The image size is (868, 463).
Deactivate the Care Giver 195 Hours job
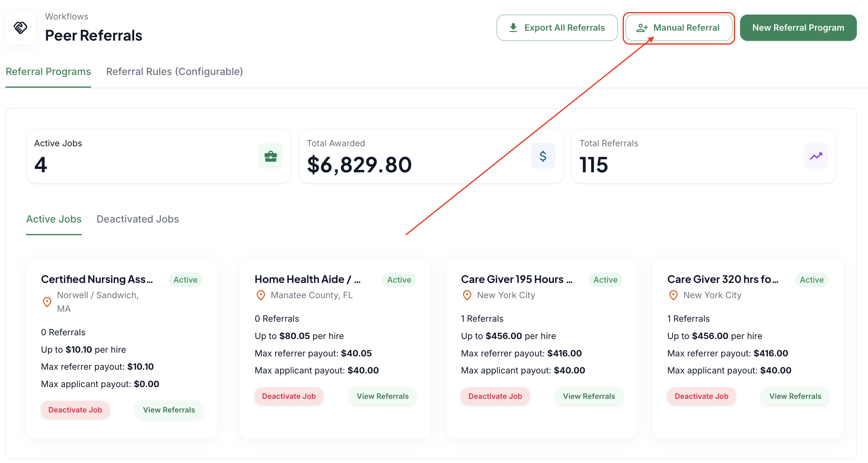[x=495, y=396]
